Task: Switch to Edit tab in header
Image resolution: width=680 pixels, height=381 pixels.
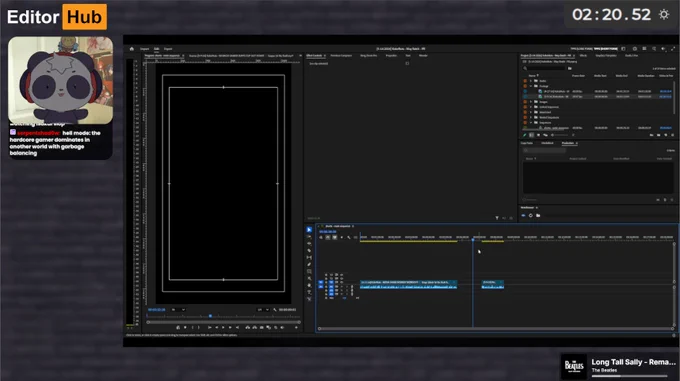Action: 157,49
